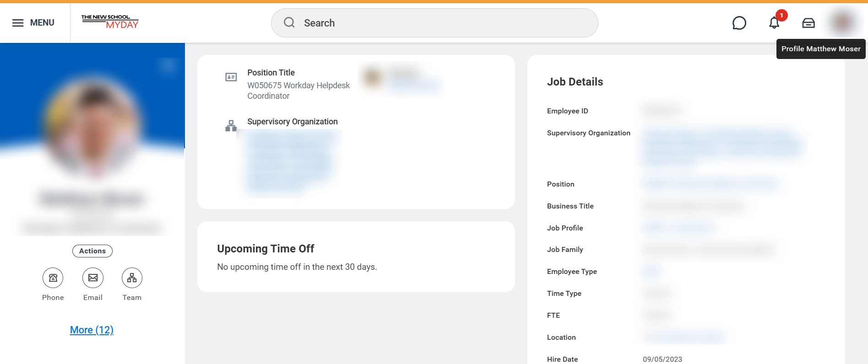This screenshot has width=868, height=364.
Task: Open the Position link in Job Details
Action: [x=710, y=184]
